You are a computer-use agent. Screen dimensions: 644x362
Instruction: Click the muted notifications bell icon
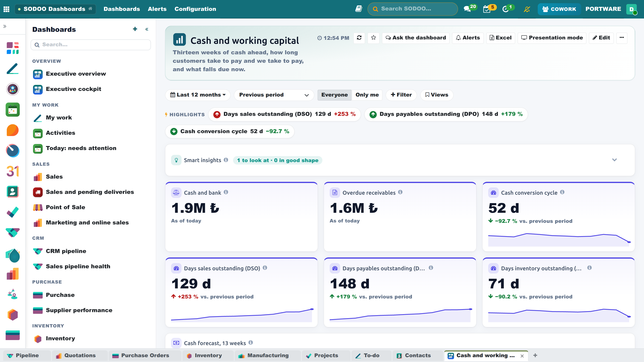point(527,9)
